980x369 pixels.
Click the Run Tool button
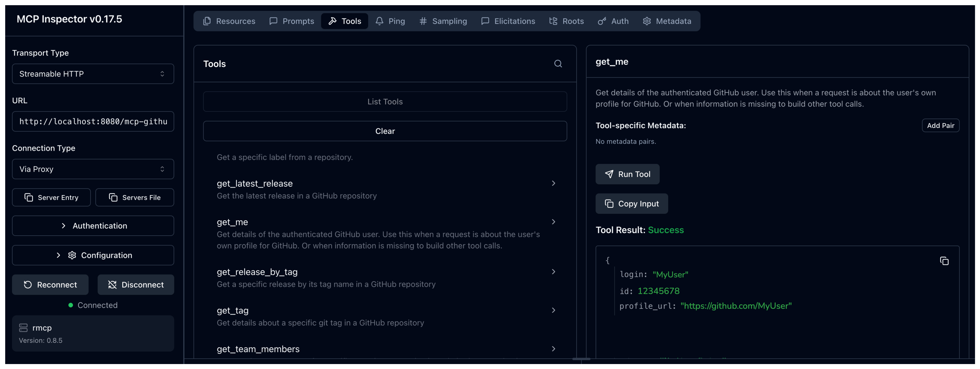tap(627, 174)
